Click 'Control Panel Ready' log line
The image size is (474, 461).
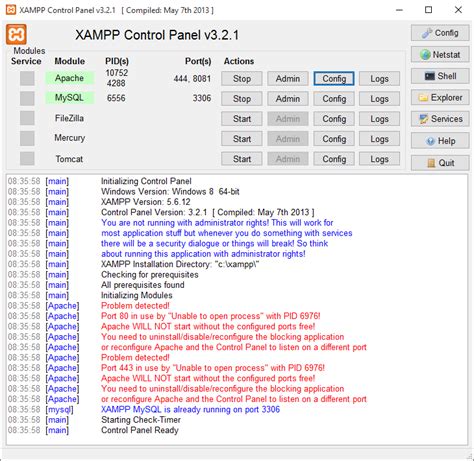click(x=140, y=430)
